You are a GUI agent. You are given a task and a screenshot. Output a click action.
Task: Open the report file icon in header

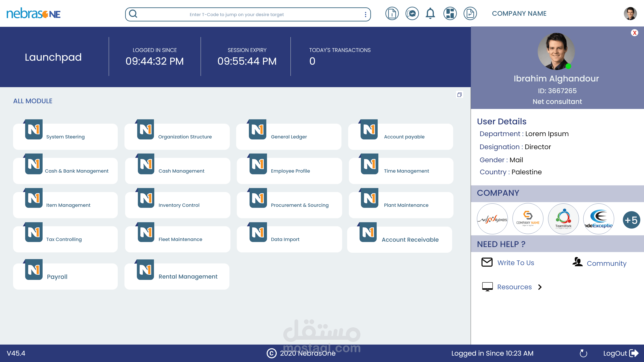click(470, 13)
